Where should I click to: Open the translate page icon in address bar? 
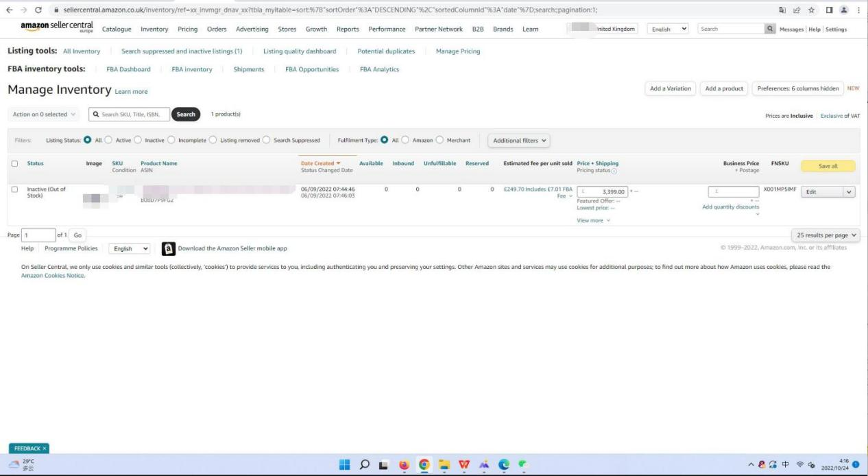[x=782, y=10]
